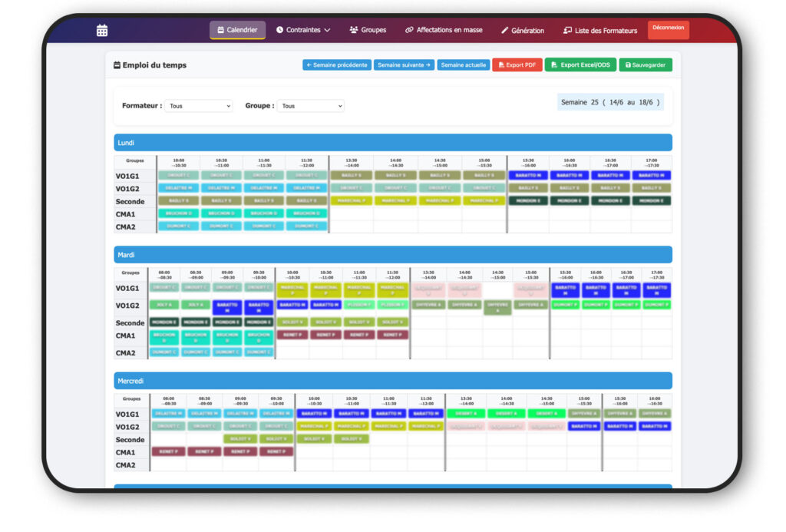Image resolution: width=786 pixels, height=532 pixels.
Task: Jump to Semaine actuelle
Action: point(463,65)
